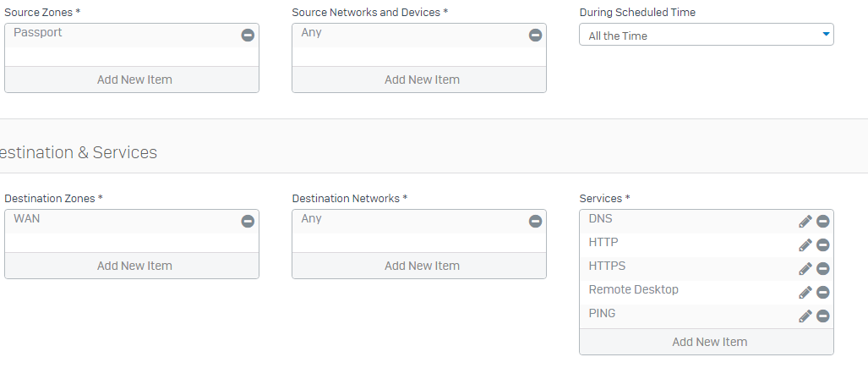Remove WAN from Destination Zones

(x=248, y=221)
